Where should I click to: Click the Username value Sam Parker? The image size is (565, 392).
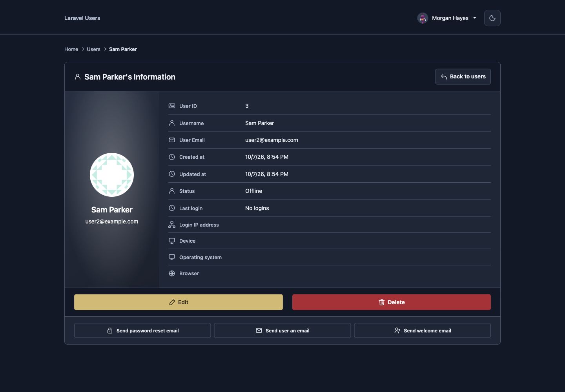pos(260,123)
